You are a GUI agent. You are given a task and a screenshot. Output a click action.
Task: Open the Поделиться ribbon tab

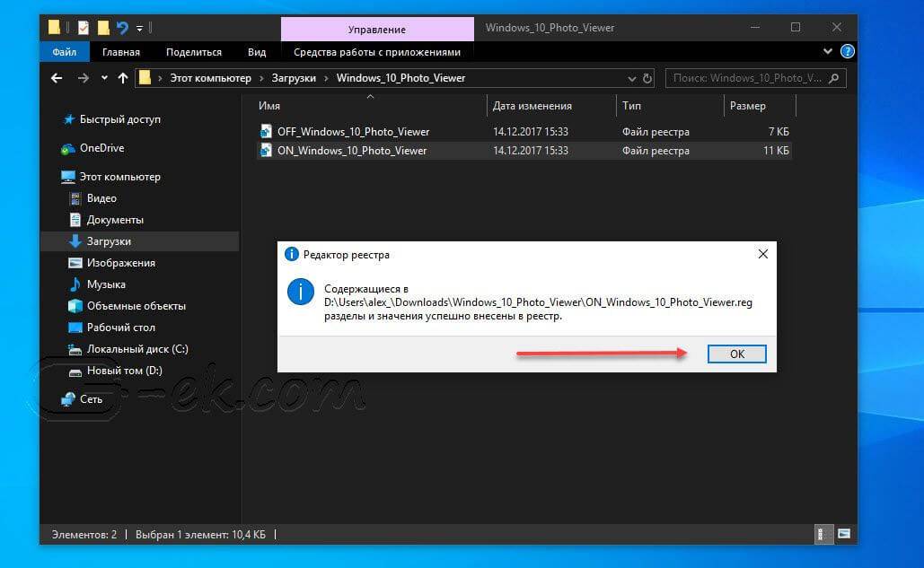193,53
